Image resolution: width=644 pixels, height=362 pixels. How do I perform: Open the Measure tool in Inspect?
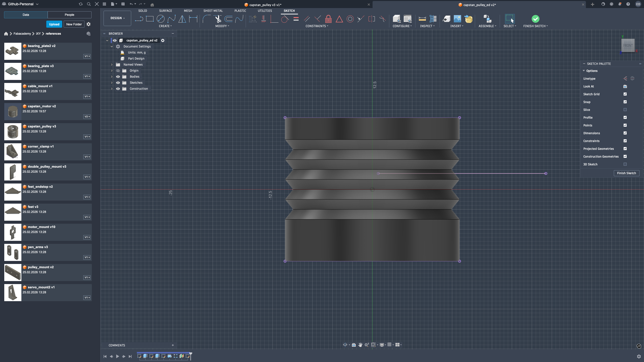click(x=422, y=19)
